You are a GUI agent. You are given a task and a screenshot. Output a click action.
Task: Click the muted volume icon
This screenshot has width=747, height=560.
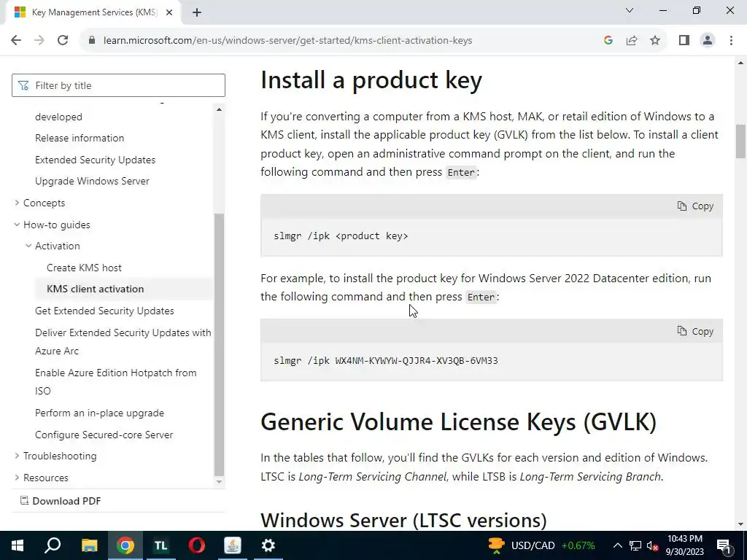(653, 545)
